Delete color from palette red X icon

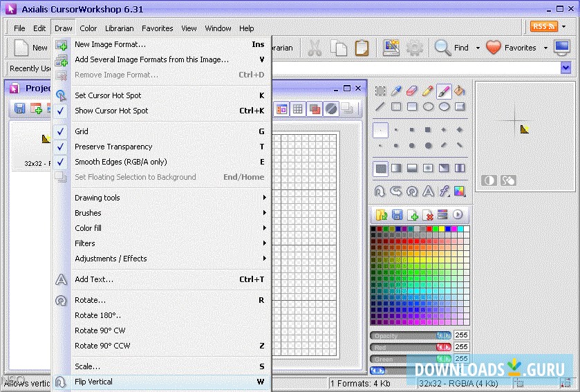(x=428, y=215)
